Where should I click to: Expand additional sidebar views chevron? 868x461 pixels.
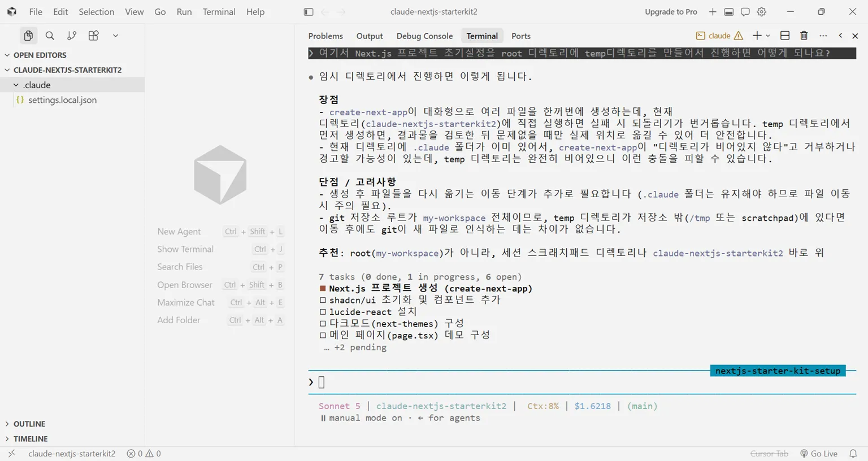point(115,36)
